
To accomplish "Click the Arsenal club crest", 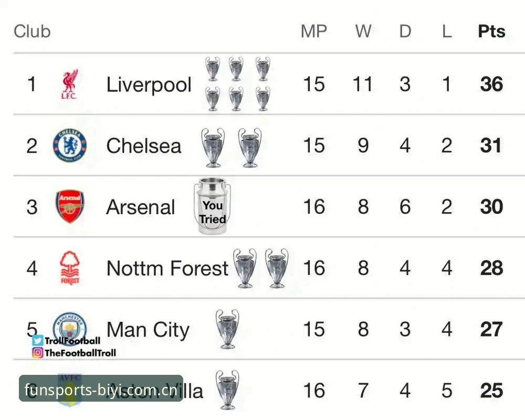I will pos(70,206).
